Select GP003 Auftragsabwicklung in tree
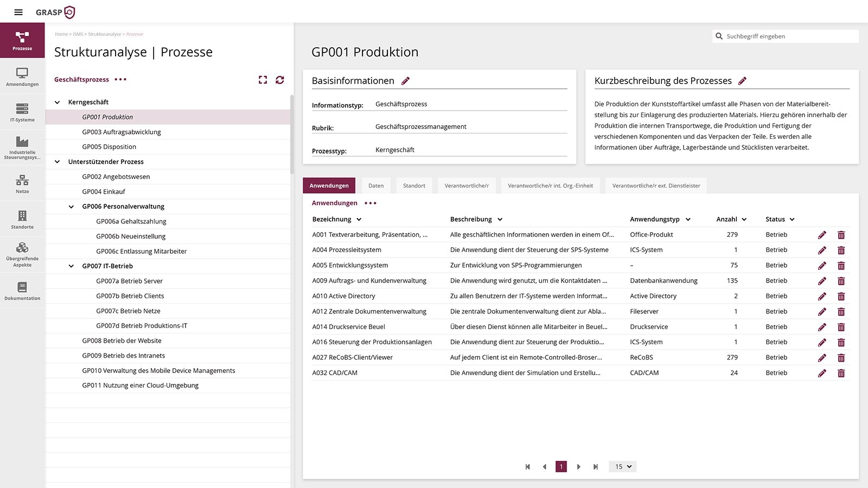This screenshot has height=488, width=868. (x=122, y=132)
